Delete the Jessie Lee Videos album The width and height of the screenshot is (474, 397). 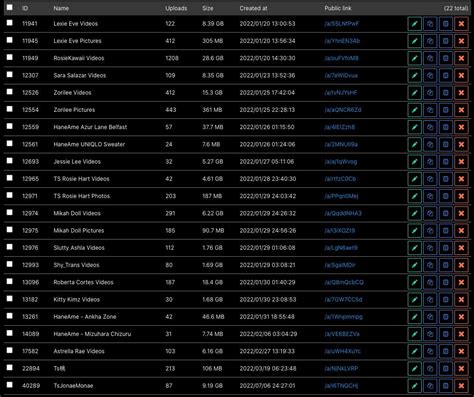pyautogui.click(x=461, y=162)
